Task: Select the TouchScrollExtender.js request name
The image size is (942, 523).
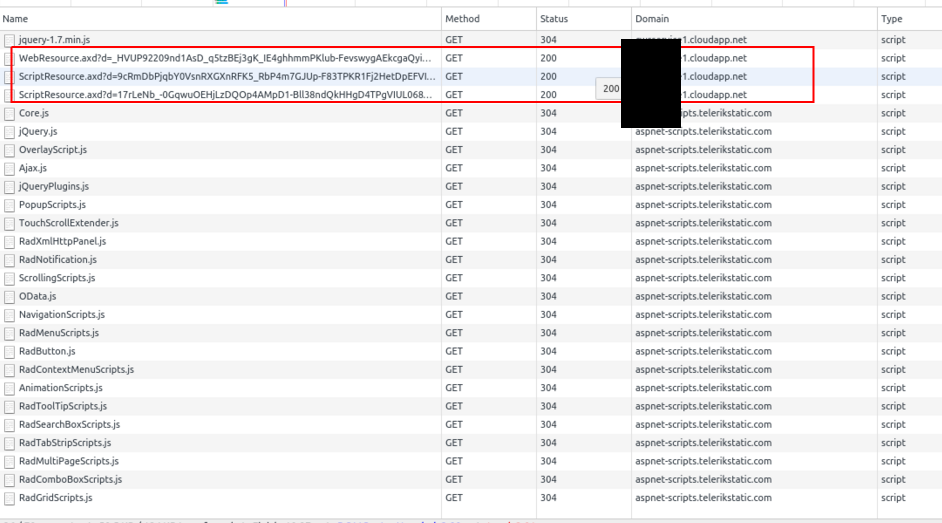Action: pyautogui.click(x=68, y=223)
